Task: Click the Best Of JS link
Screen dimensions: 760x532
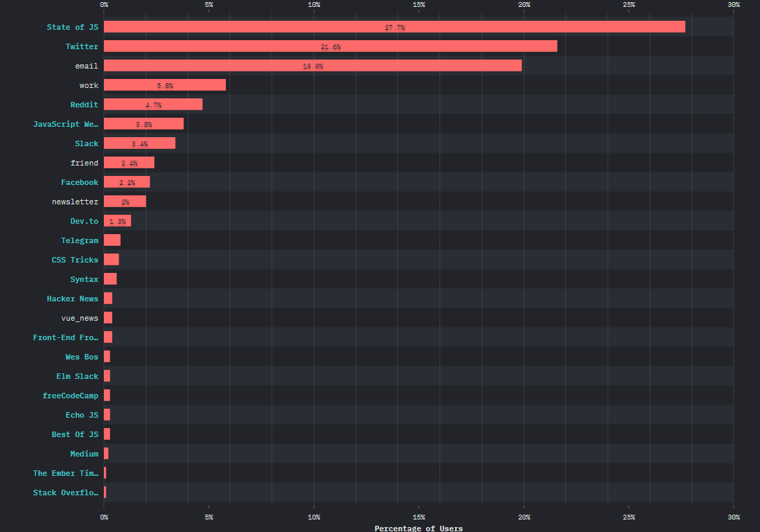Action: click(x=75, y=434)
